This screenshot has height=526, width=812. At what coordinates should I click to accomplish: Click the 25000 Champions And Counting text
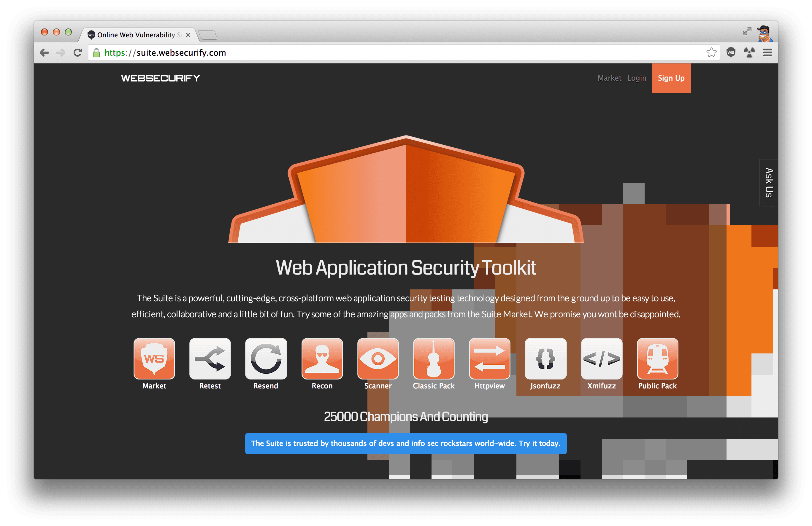coord(406,417)
